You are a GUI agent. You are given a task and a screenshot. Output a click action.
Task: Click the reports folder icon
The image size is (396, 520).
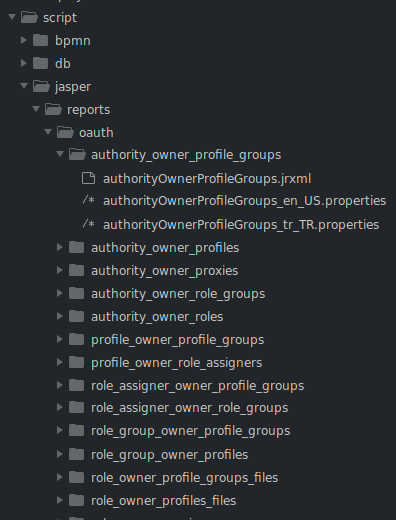pyautogui.click(x=53, y=109)
